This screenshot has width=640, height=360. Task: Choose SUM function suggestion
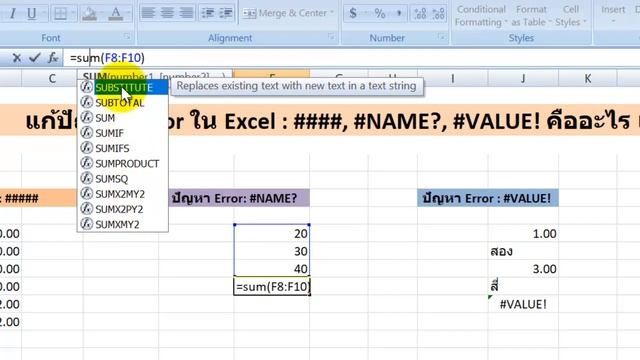click(x=123, y=118)
